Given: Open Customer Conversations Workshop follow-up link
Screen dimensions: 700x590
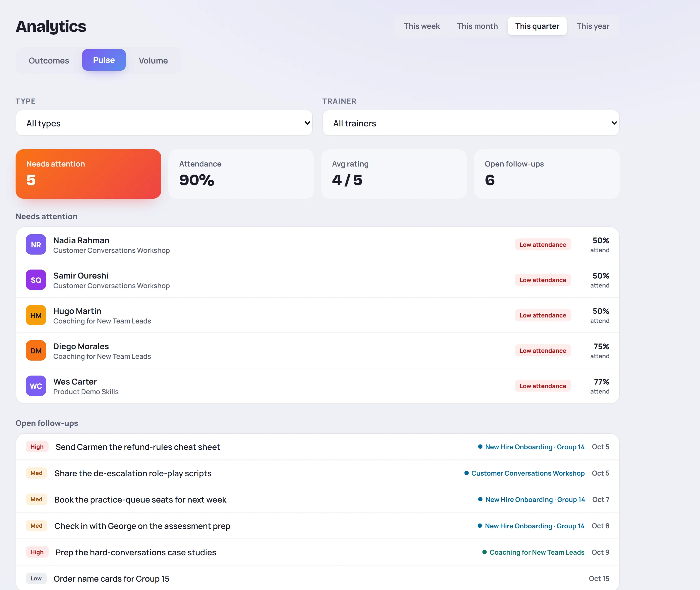Looking at the screenshot, I should [524, 473].
